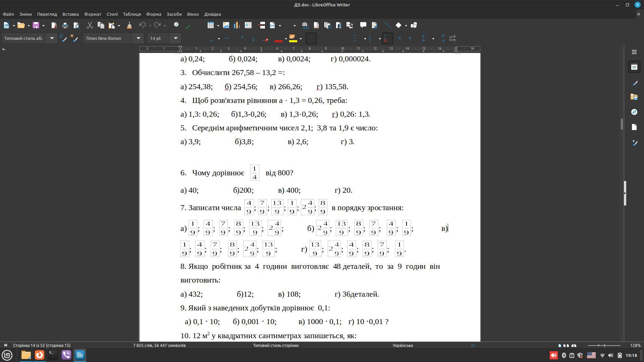644x362 pixels.
Task: Toggle unordered bullet list formatting
Action: click(x=355, y=39)
